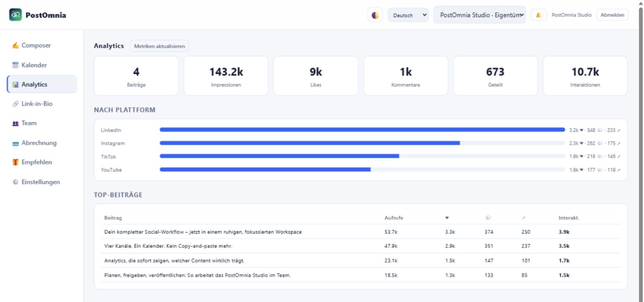Select Analytics in the sidebar
Screen dimensions: 644x302
[x=41, y=84]
